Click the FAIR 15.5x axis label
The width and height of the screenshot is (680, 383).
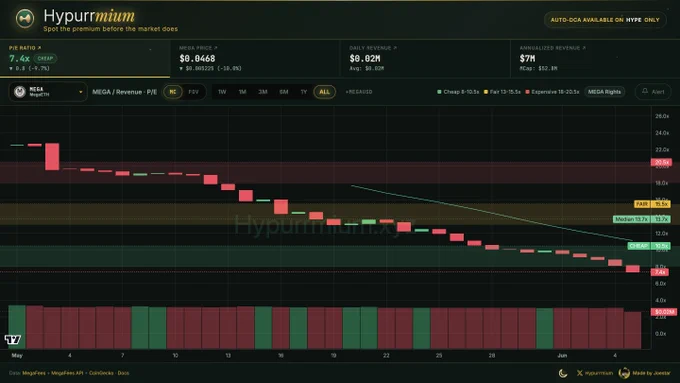[x=652, y=204]
